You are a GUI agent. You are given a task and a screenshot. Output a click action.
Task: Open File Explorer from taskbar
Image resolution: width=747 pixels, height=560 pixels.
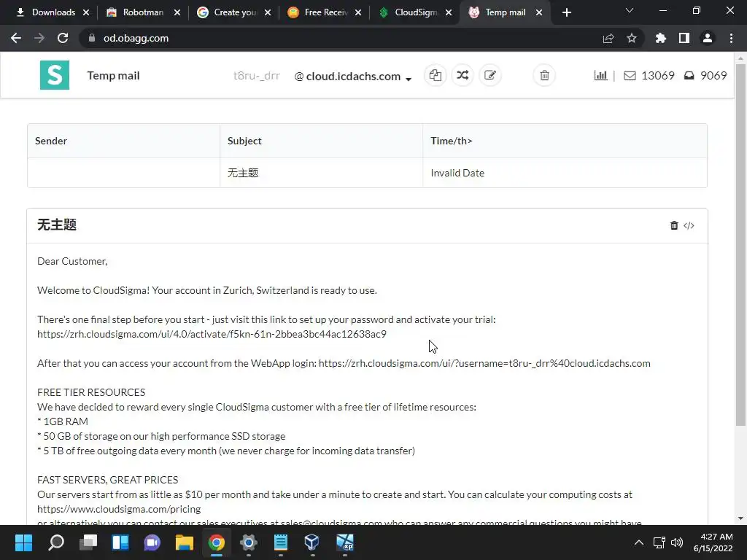(185, 542)
